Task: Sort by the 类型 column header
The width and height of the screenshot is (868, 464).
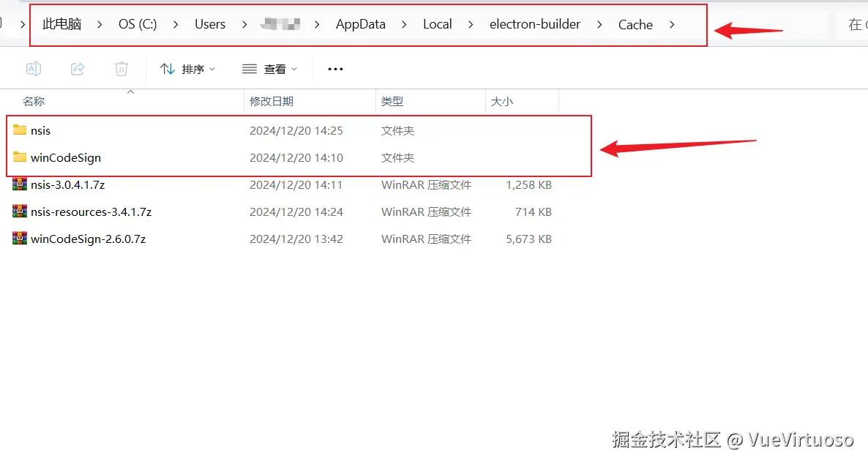Action: (x=392, y=101)
